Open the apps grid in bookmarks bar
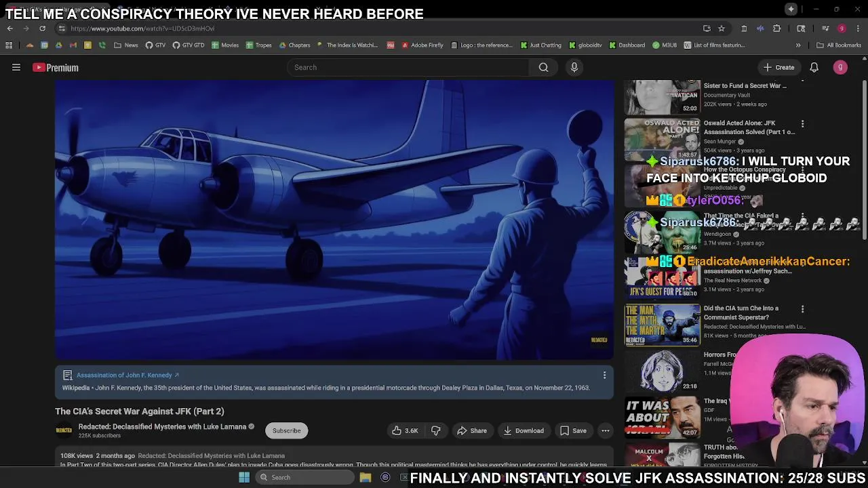 (9, 45)
